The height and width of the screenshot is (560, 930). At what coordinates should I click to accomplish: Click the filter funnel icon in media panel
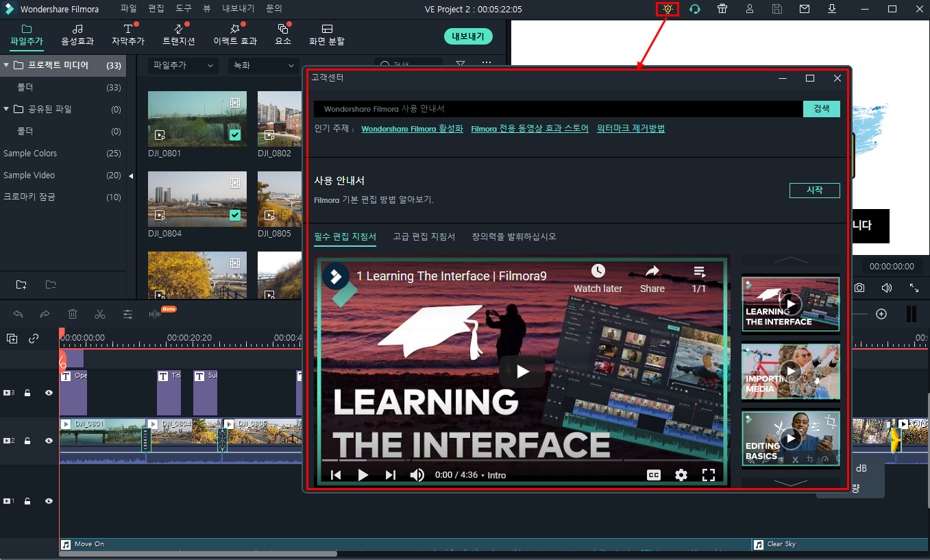[461, 64]
